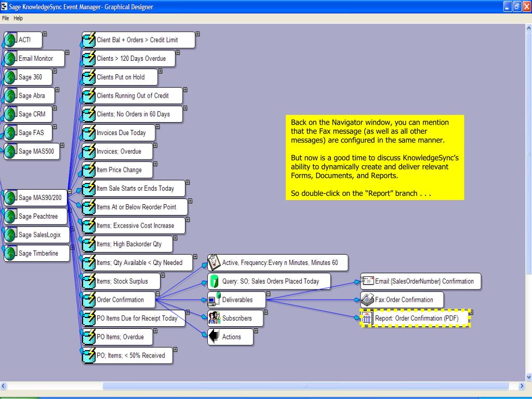Click lightning icon for Clients > 120 Days Overdue
Screen dimensions: 532x399
point(89,58)
